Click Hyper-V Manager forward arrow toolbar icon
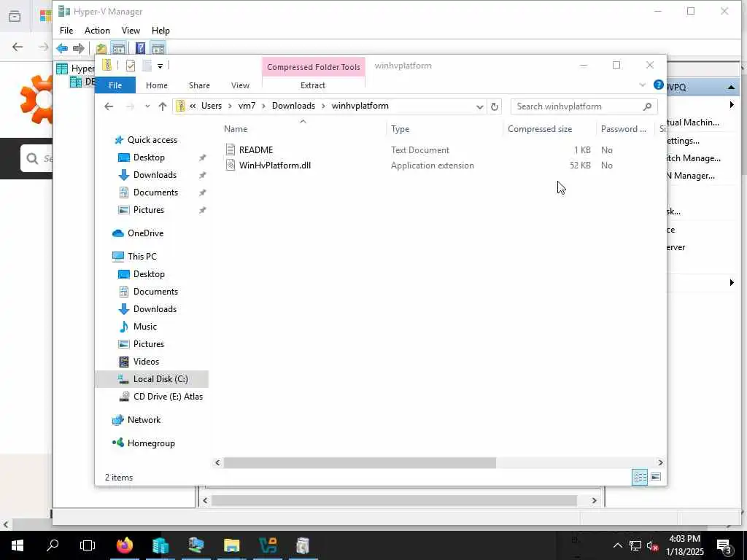The height and width of the screenshot is (560, 747). 79,48
